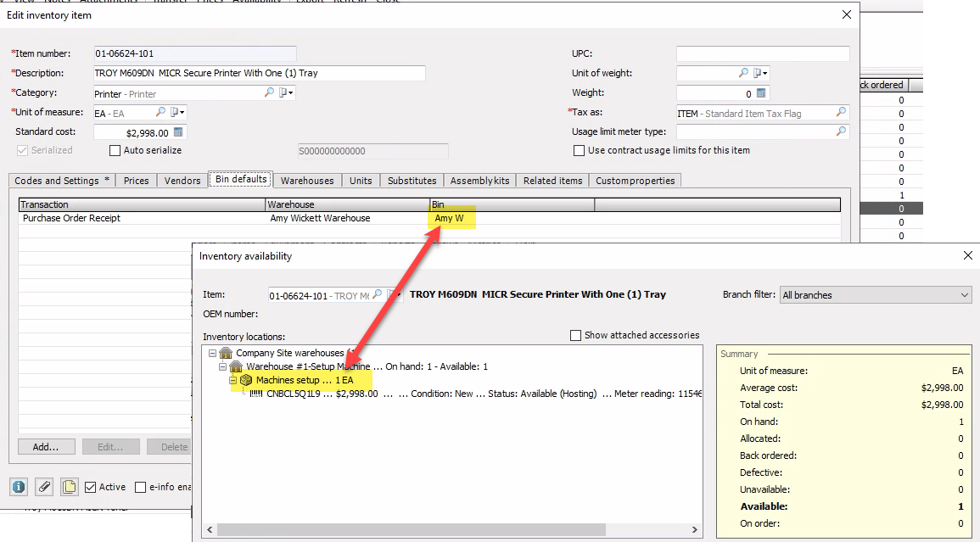Click the Amy W bin cell

pyautogui.click(x=450, y=218)
